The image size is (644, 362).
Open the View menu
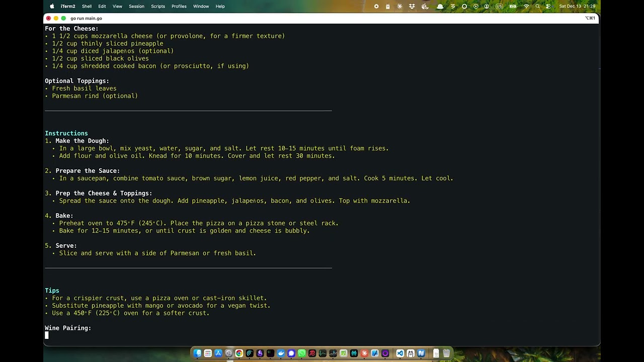click(117, 7)
